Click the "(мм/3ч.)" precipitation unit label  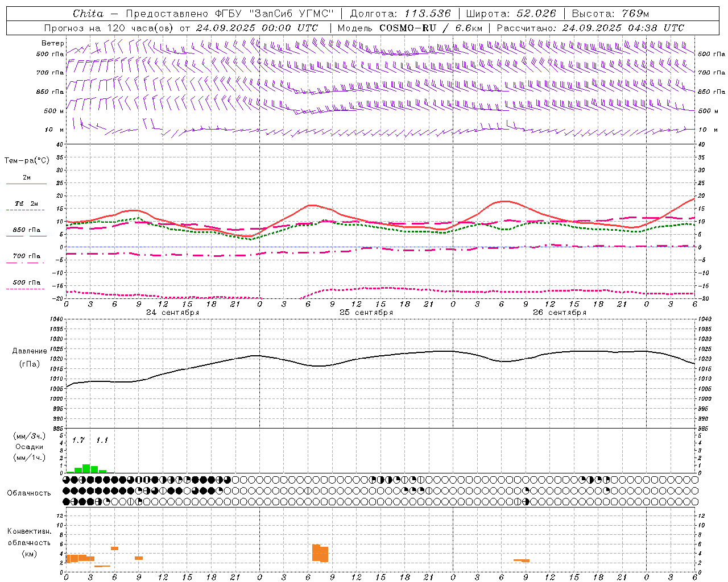click(x=29, y=436)
